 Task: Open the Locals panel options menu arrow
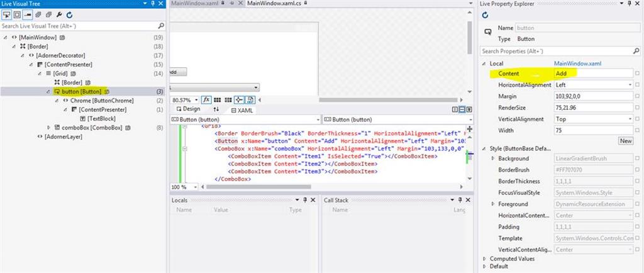pyautogui.click(x=297, y=200)
